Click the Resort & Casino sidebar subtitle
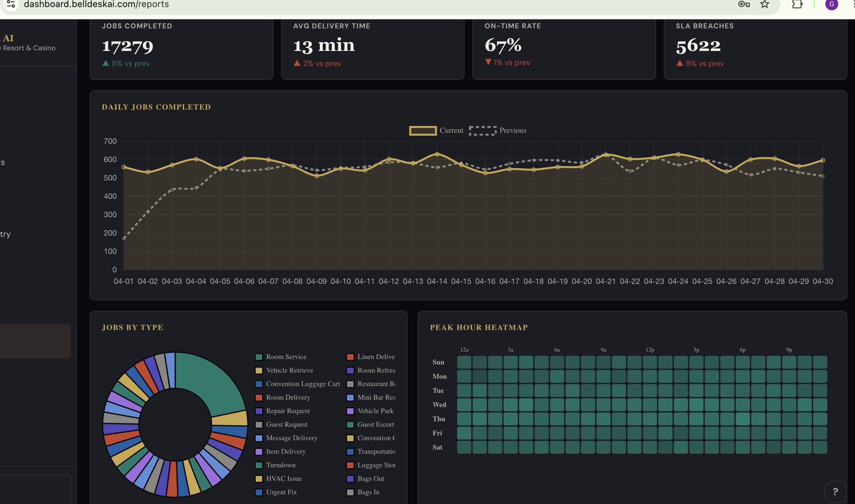The image size is (855, 504). click(28, 48)
